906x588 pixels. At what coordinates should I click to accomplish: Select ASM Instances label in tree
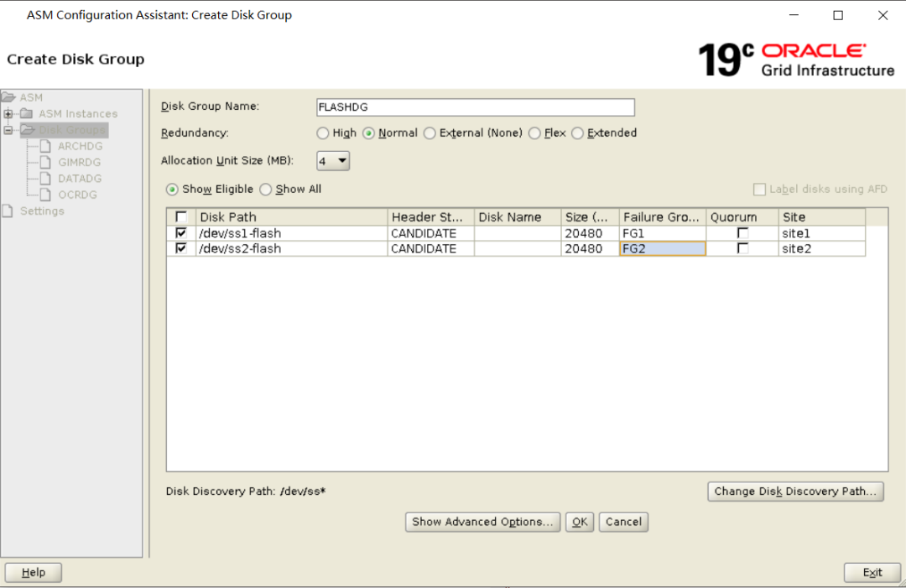coord(78,114)
